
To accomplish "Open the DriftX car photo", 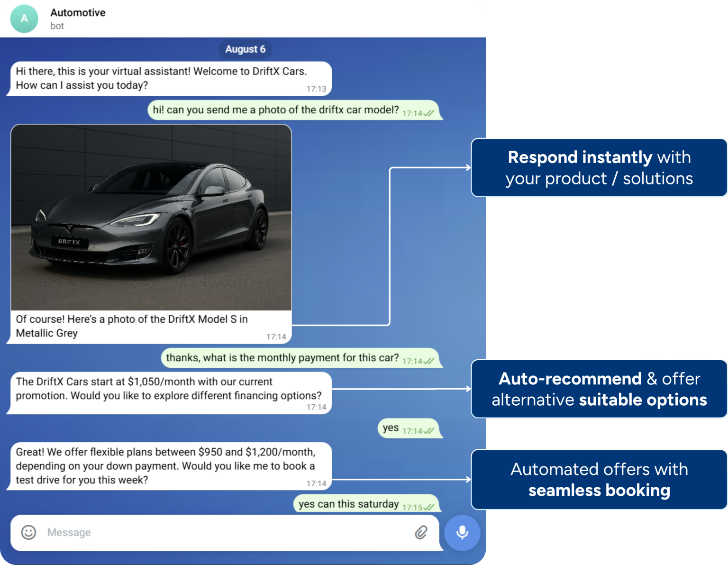I will [x=151, y=217].
